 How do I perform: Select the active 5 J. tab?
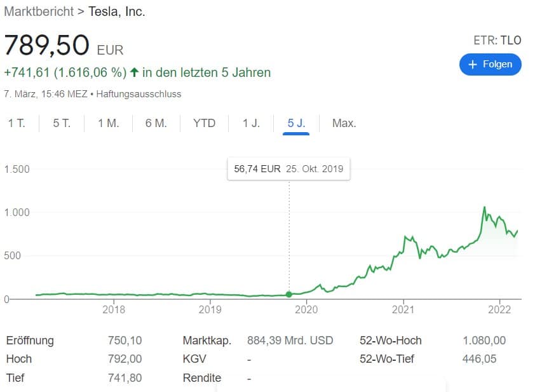click(296, 123)
